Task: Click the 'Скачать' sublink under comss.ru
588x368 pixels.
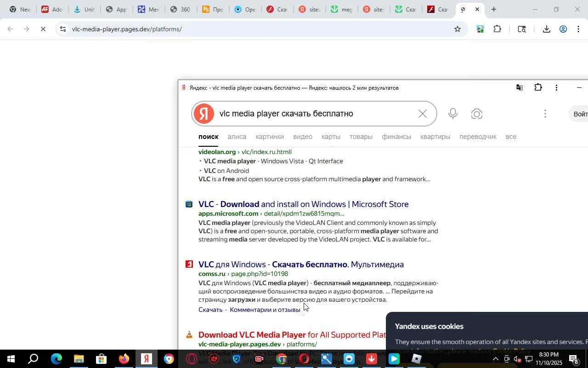Action: click(210, 310)
